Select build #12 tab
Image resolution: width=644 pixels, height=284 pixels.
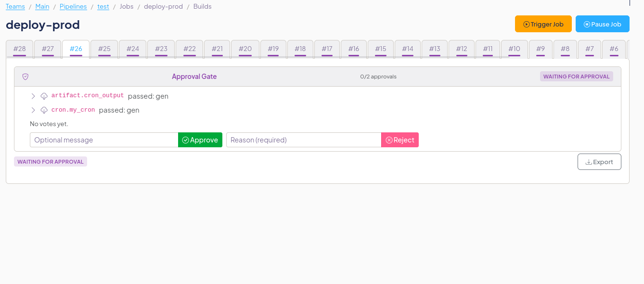point(462,49)
